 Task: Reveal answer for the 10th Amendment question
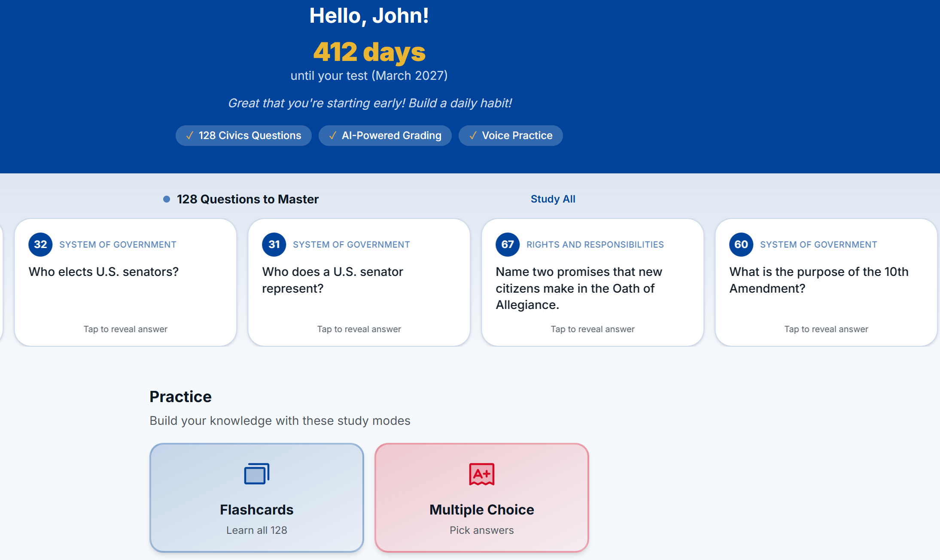tap(825, 329)
